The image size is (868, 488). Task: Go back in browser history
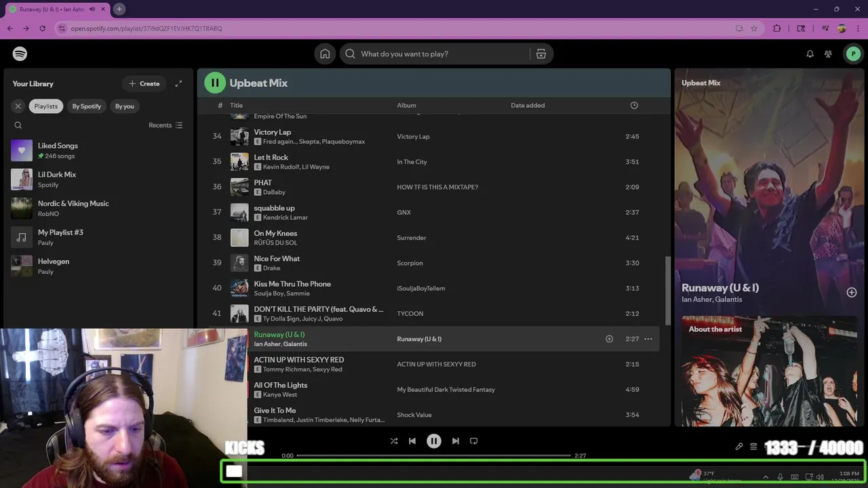[9, 28]
